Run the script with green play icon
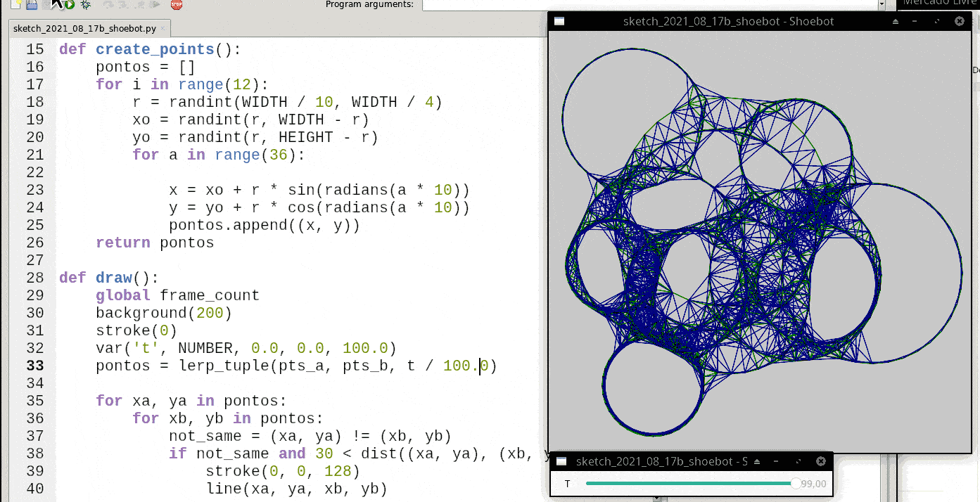Viewport: 980px width, 502px height. pos(70,4)
